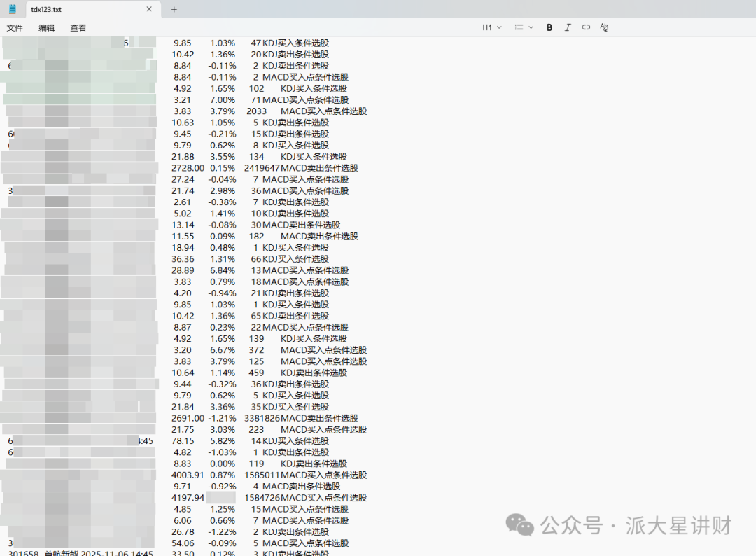Click the price value 2.61
This screenshot has width=756, height=556.
(182, 202)
